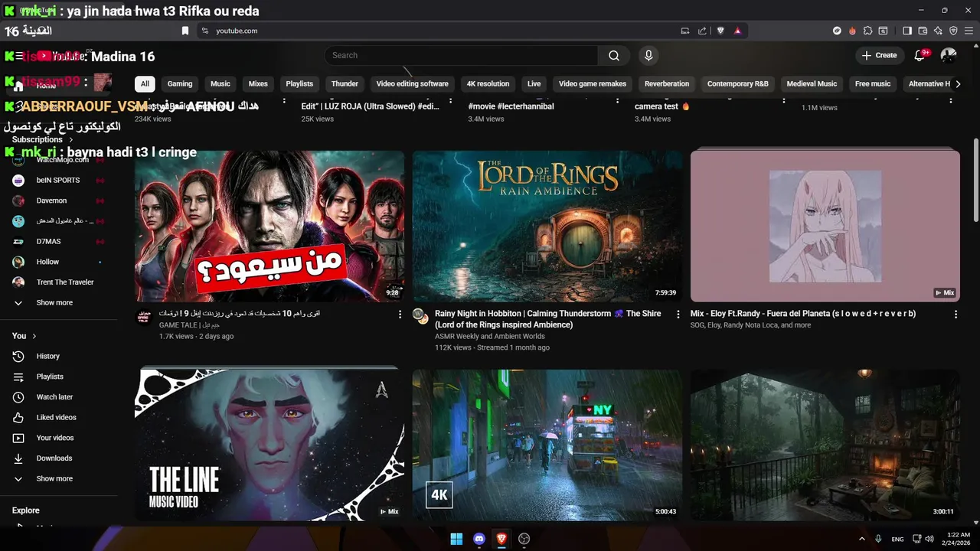Select the Thunder filter chip
The image size is (980, 551).
345,83
